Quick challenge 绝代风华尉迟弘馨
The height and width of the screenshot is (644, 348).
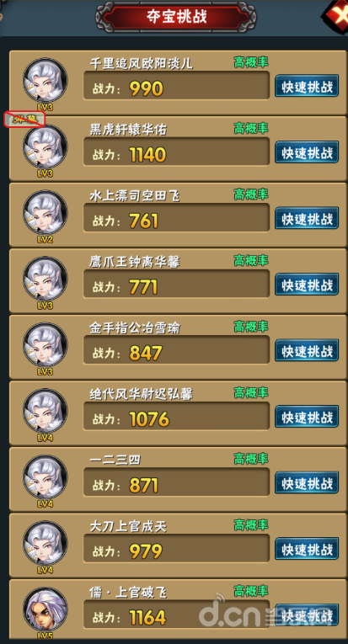[307, 417]
